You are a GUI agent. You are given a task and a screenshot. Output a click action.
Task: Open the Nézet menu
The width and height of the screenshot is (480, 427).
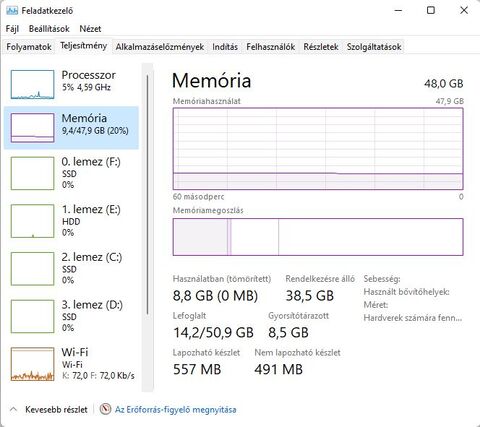90,29
